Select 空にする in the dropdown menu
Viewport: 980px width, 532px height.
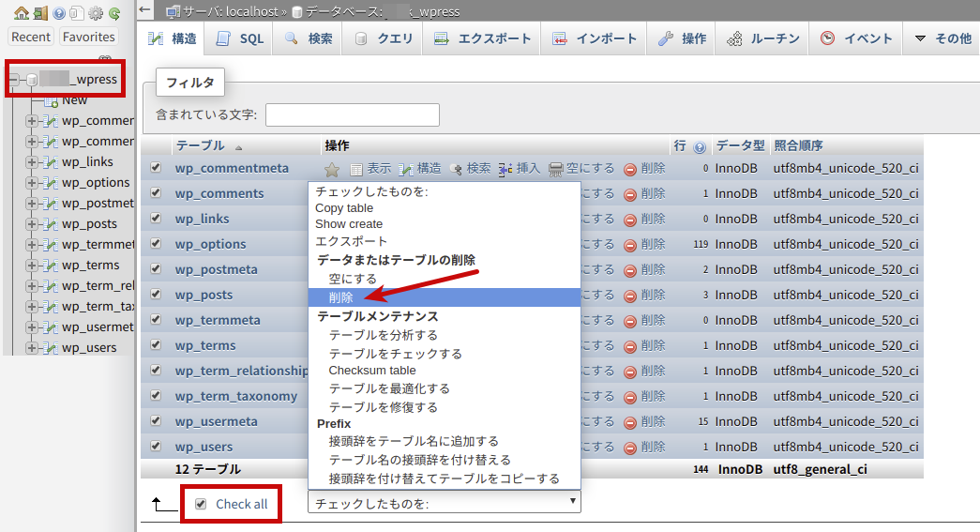[354, 279]
